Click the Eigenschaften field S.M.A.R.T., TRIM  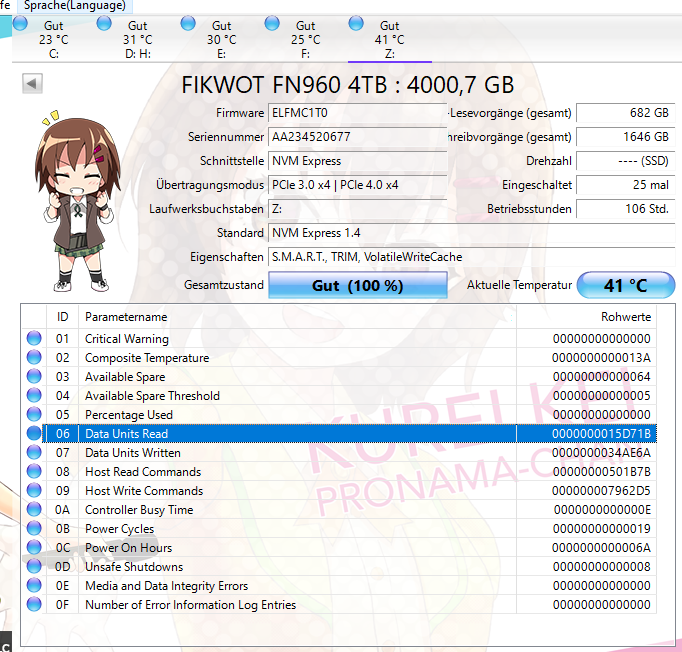click(x=471, y=257)
